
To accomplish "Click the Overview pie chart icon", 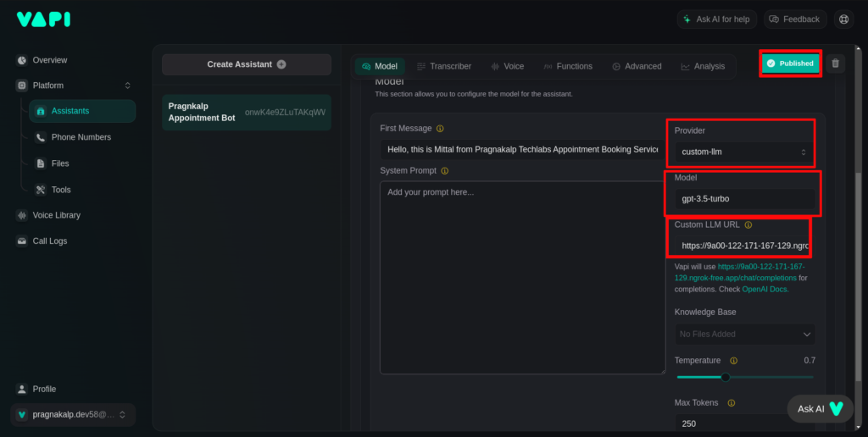I will coord(22,60).
